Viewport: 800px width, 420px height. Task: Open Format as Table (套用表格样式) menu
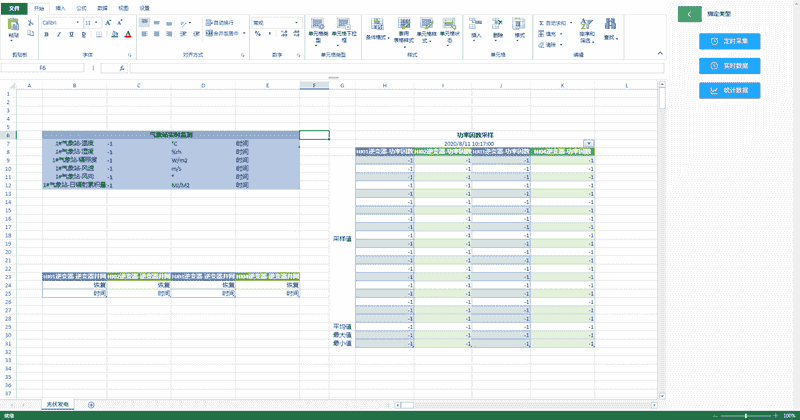tap(404, 31)
